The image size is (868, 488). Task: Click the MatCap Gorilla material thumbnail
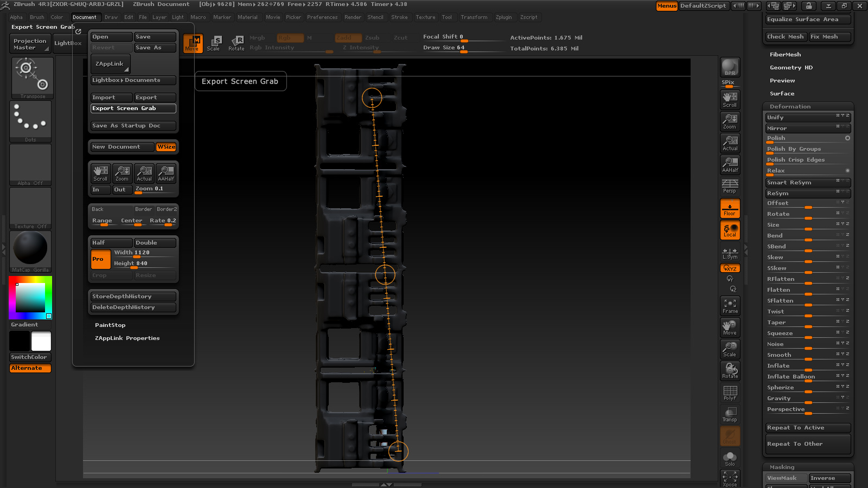tap(30, 248)
